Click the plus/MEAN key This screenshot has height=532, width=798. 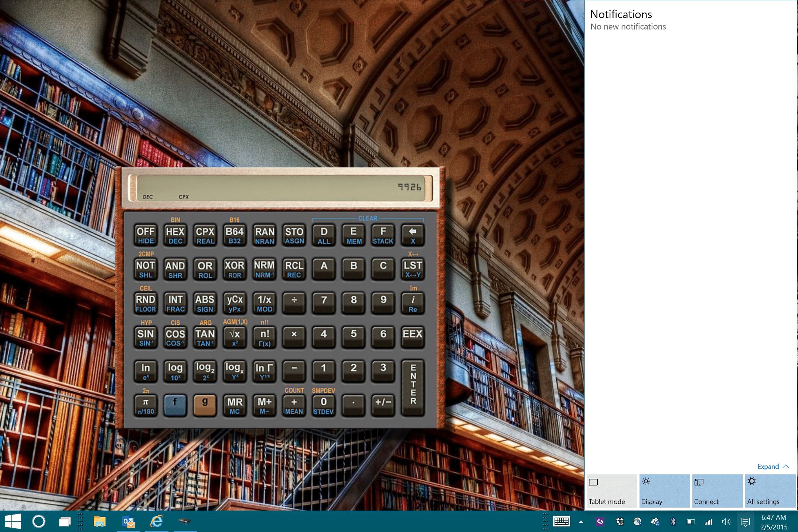pos(294,406)
